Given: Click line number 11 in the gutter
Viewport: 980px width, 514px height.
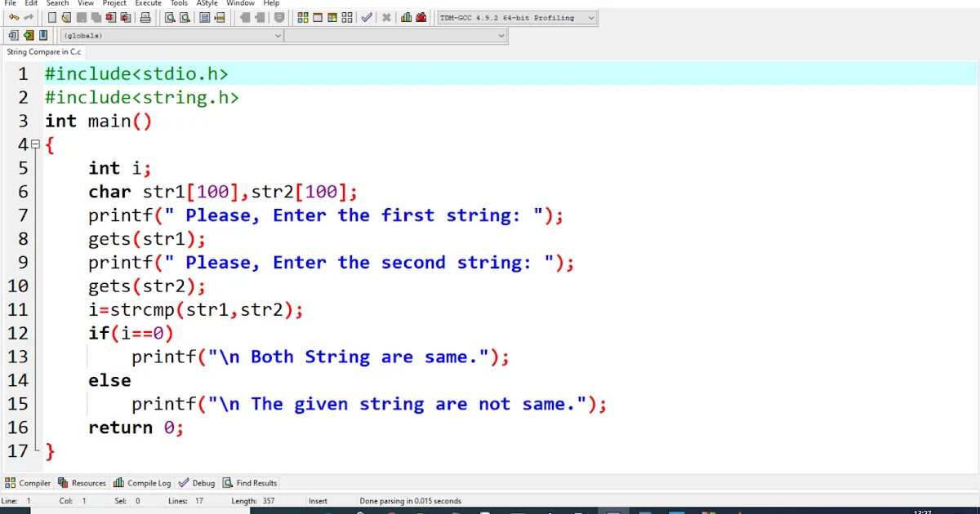Looking at the screenshot, I should click(x=18, y=309).
